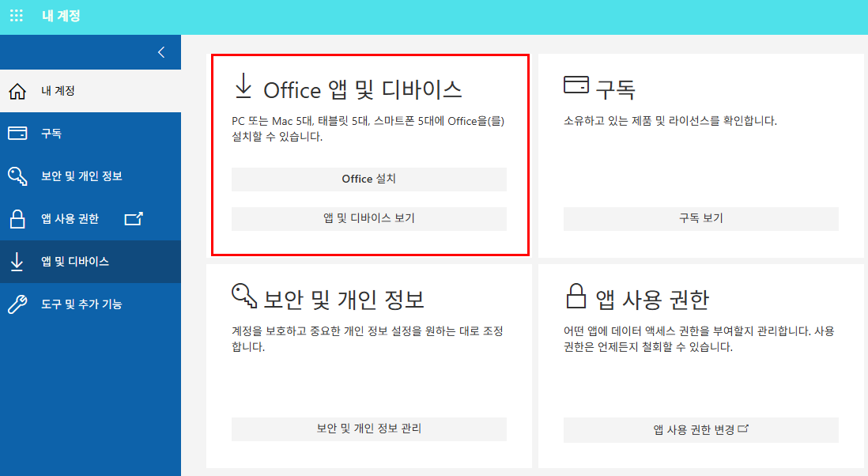868x476 pixels.
Task: Open 도구 및 추가 기능 in sidebar
Action: coord(90,304)
